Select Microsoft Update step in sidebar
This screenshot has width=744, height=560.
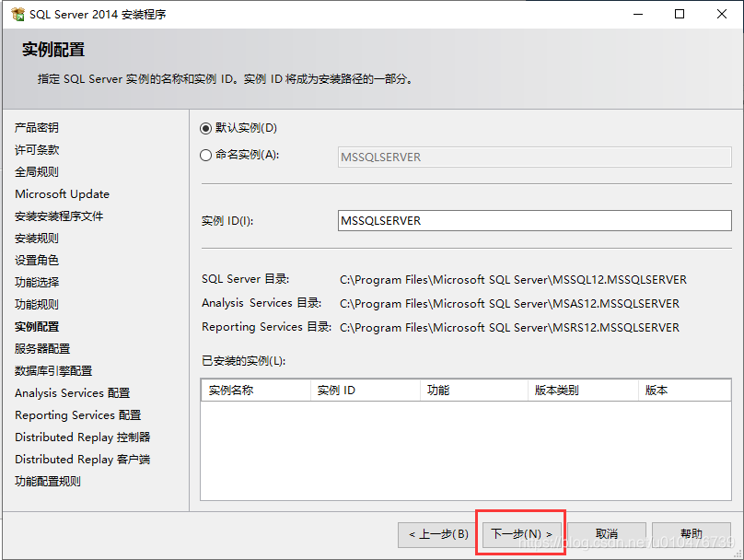[x=63, y=194]
